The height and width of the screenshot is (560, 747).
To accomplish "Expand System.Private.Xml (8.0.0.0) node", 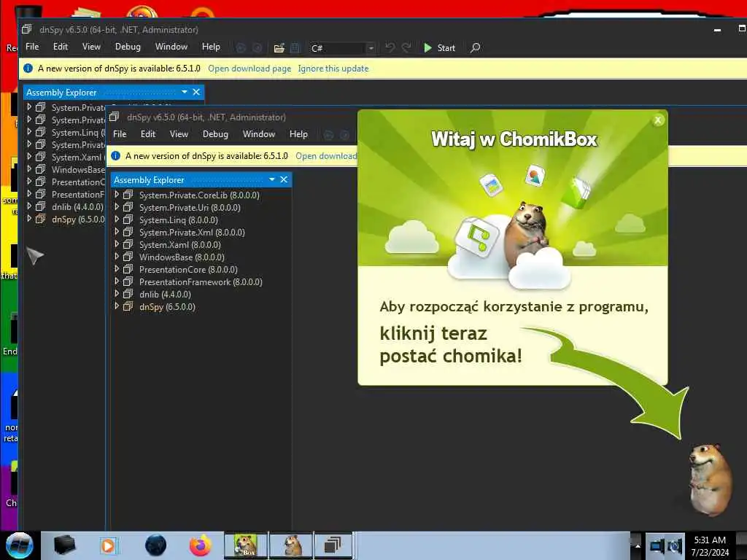I will point(116,231).
